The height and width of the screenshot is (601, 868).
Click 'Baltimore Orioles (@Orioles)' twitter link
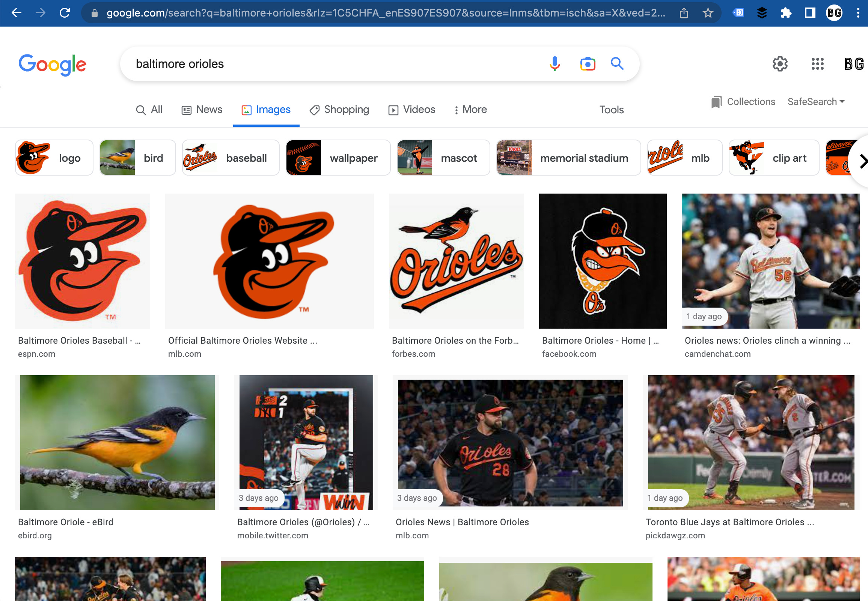[x=303, y=522]
